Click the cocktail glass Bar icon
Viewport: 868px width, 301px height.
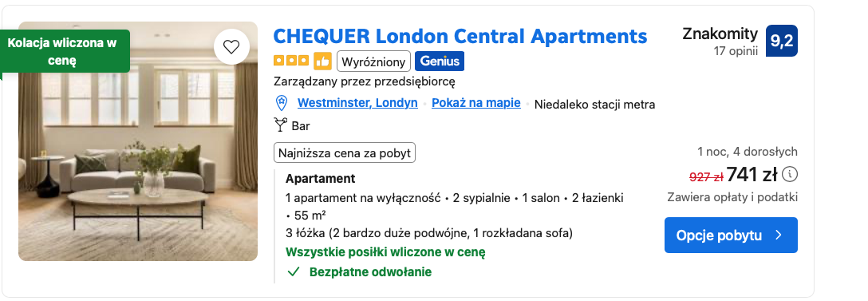(x=280, y=125)
